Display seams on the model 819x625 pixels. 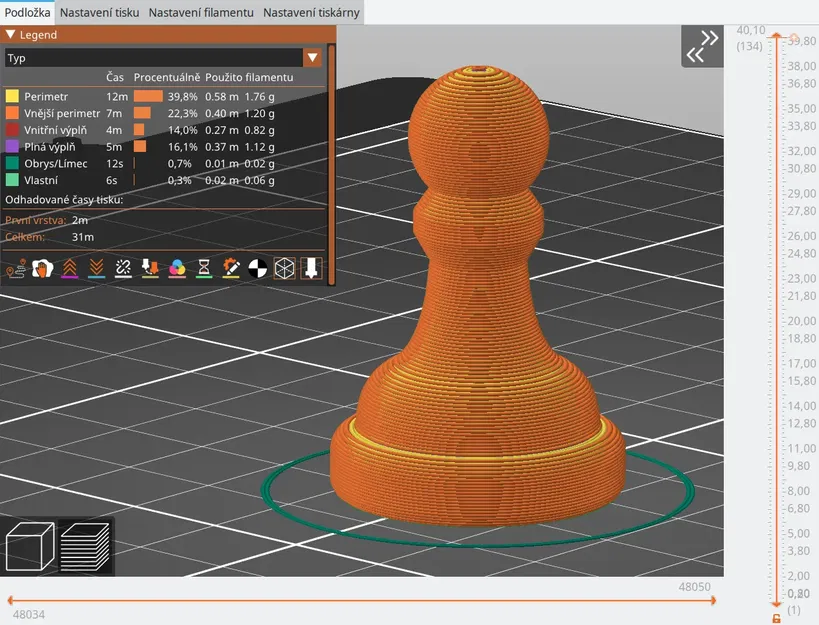pos(123,268)
